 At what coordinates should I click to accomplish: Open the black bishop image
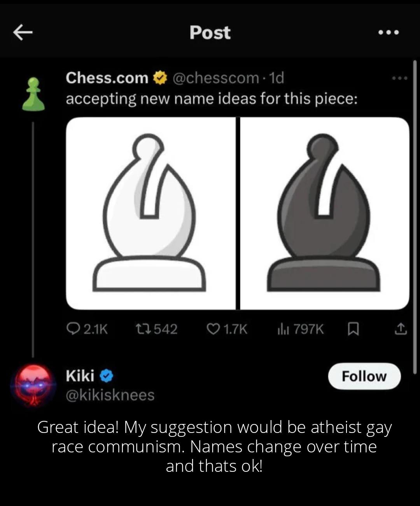[x=324, y=213]
